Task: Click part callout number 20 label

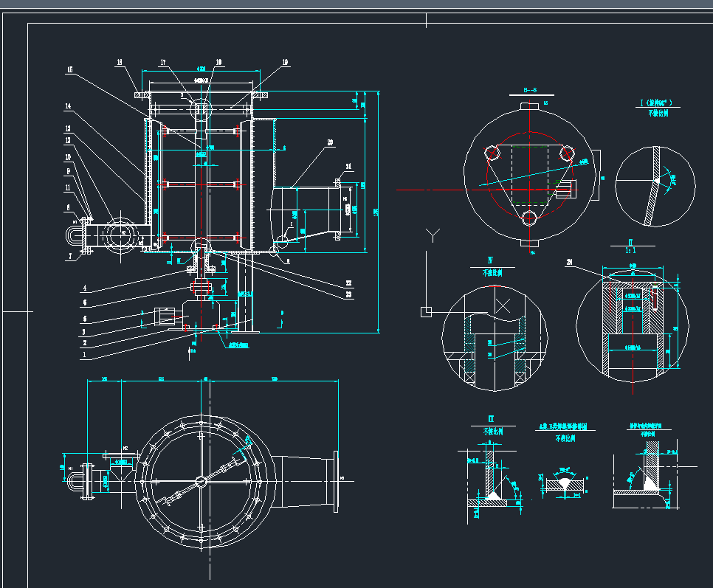Action: coord(329,142)
